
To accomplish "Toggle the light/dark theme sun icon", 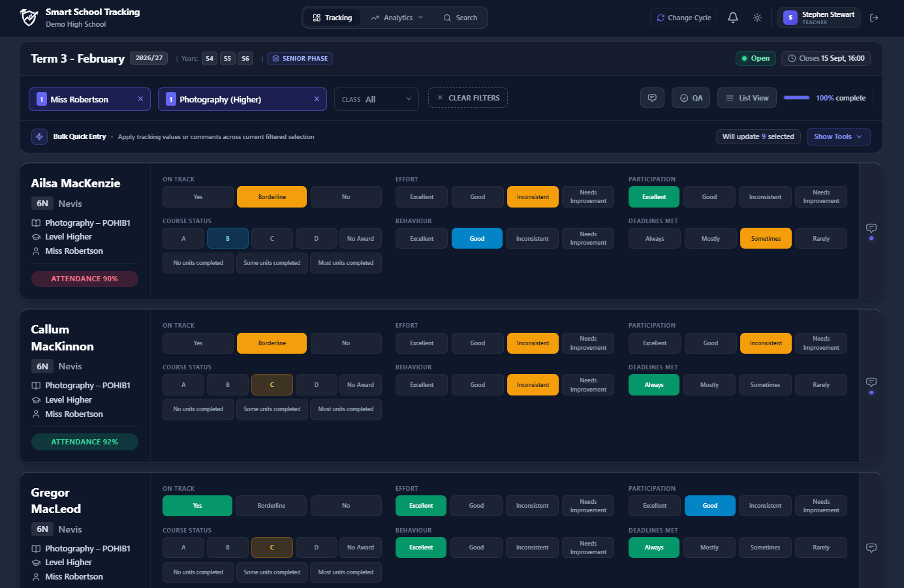I will tap(757, 18).
